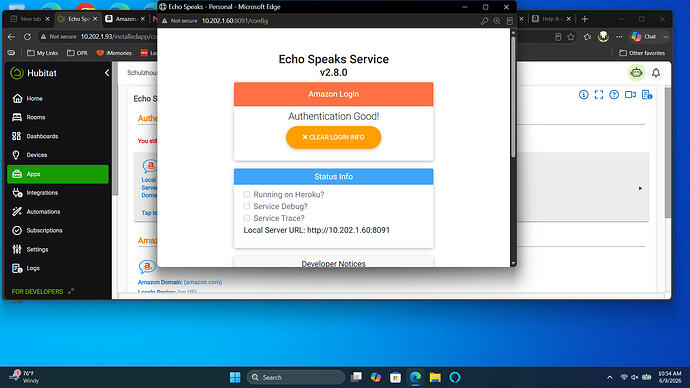The image size is (690, 388).
Task: Click the Hubitat assistant robot icon
Action: 636,73
